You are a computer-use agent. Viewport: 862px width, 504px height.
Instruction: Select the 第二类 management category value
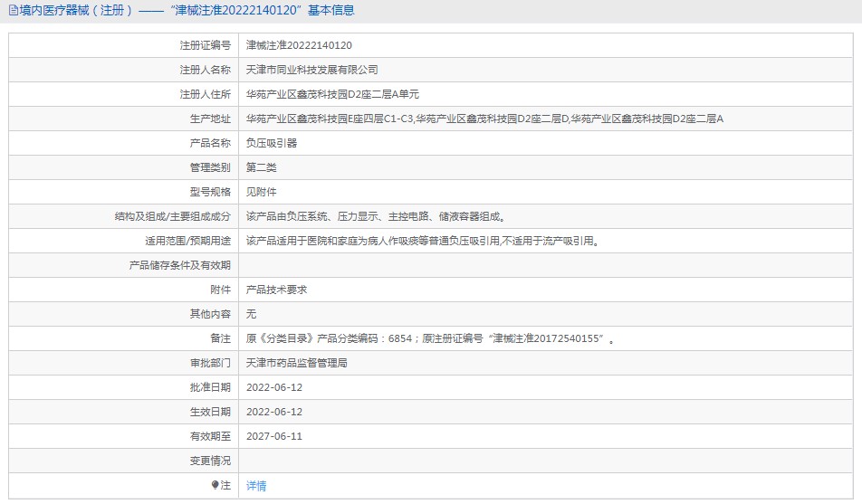coord(261,167)
